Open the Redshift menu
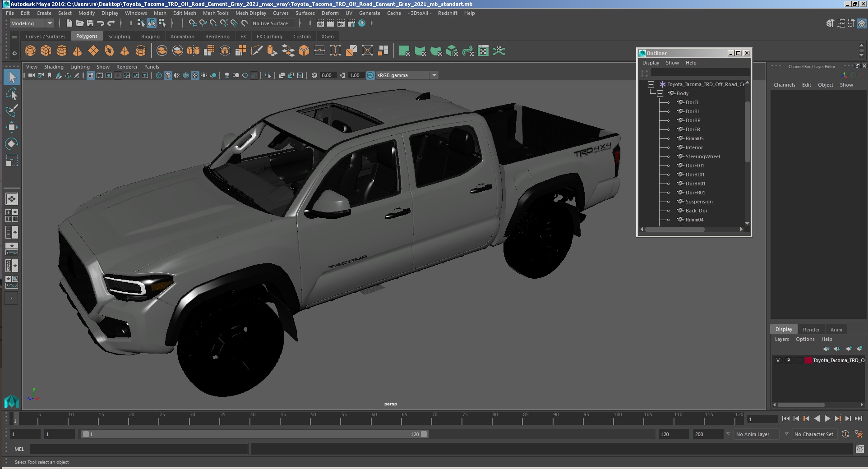 point(448,13)
